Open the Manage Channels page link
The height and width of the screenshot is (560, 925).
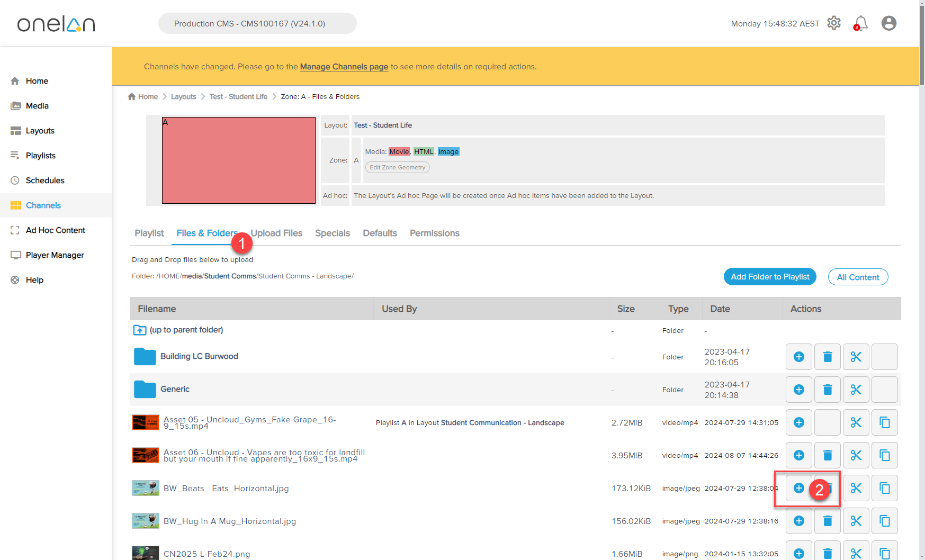coord(344,67)
